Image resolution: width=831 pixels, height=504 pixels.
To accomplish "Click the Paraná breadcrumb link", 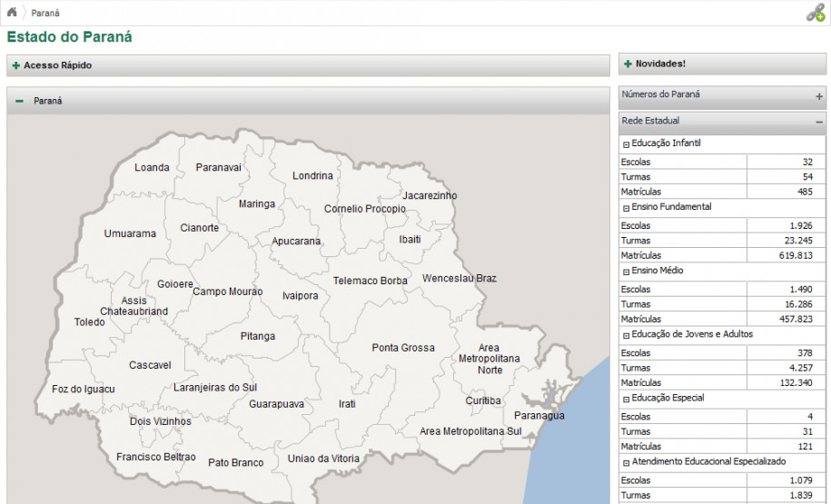I will coord(45,13).
